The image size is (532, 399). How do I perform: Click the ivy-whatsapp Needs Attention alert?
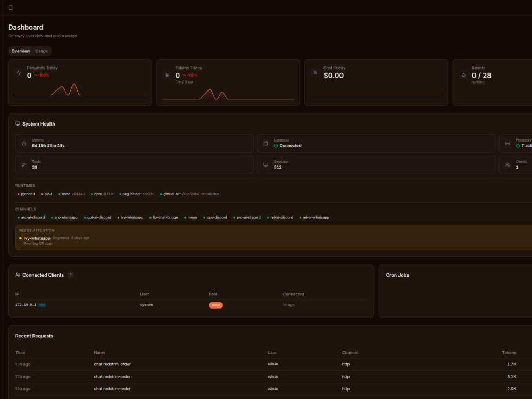pyautogui.click(x=273, y=237)
